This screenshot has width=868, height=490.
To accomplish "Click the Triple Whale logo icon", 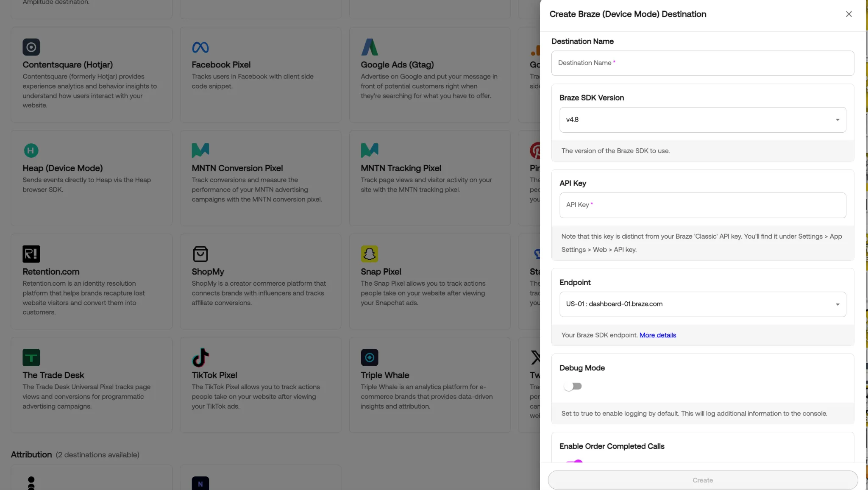I will pos(370,357).
